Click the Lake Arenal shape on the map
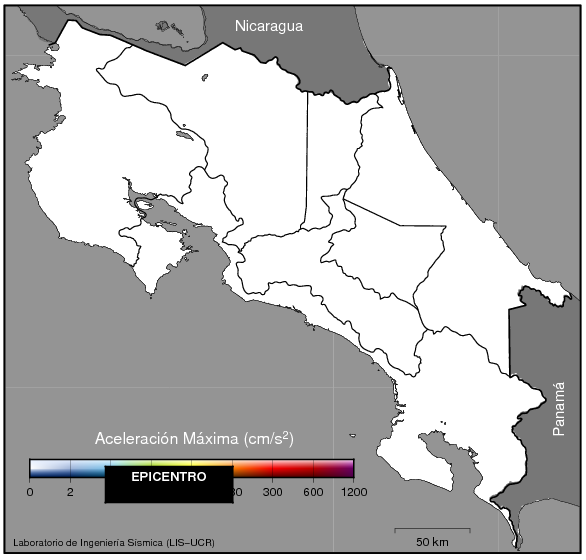The height and width of the screenshot is (560, 586). click(185, 135)
